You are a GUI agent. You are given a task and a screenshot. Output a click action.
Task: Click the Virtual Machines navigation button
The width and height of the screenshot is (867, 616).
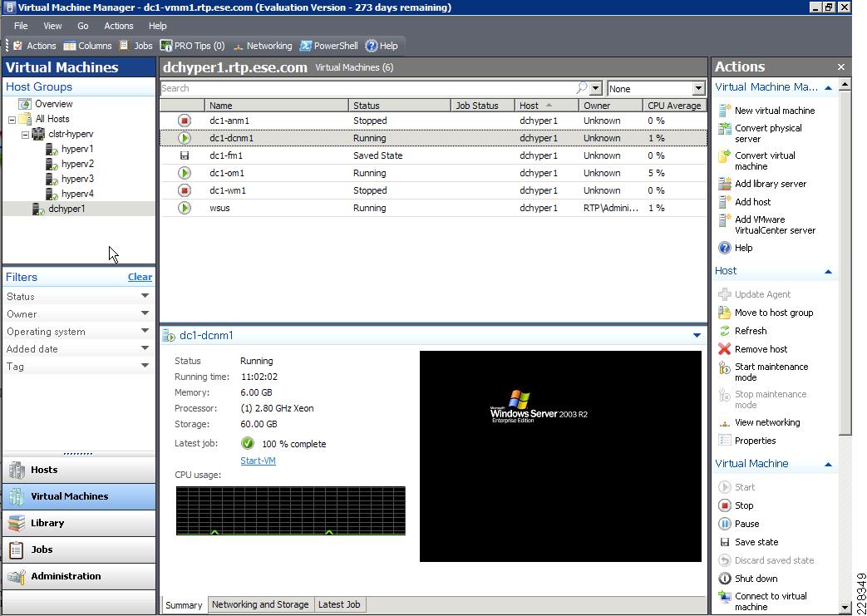click(79, 496)
